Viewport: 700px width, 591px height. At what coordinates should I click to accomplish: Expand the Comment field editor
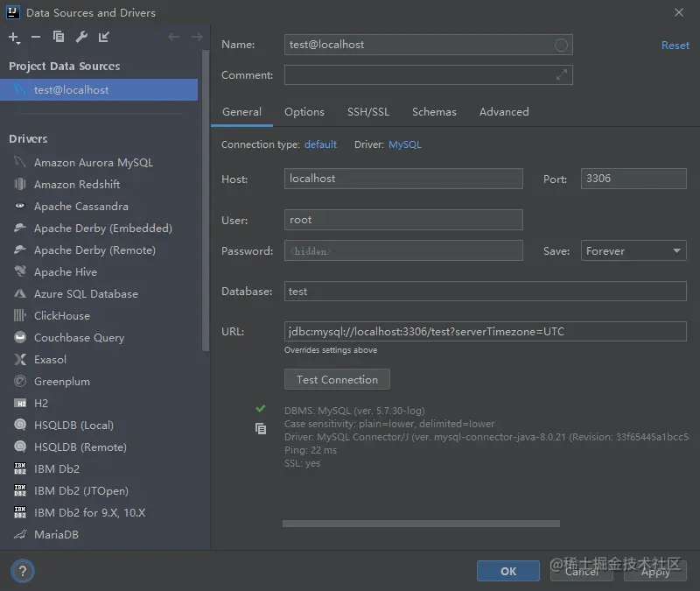[x=561, y=74]
